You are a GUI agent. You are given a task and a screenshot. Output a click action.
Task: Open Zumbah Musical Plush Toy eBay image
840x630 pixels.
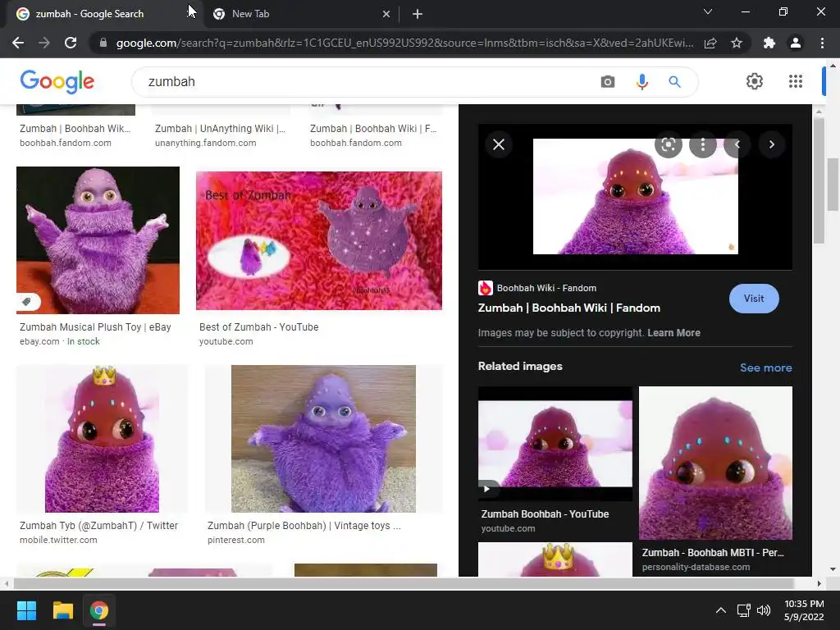(x=98, y=240)
